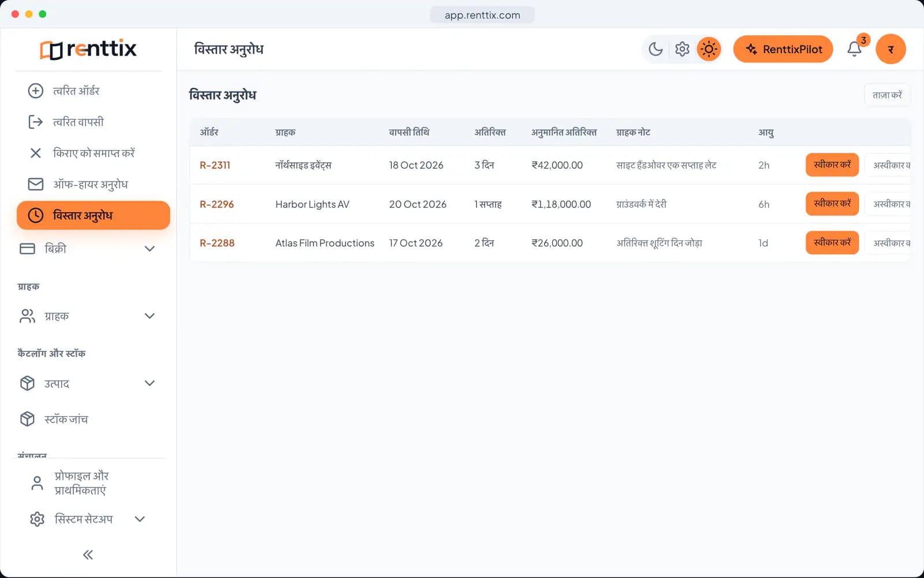Click ₹42,000.00 amount cell

coord(557,165)
